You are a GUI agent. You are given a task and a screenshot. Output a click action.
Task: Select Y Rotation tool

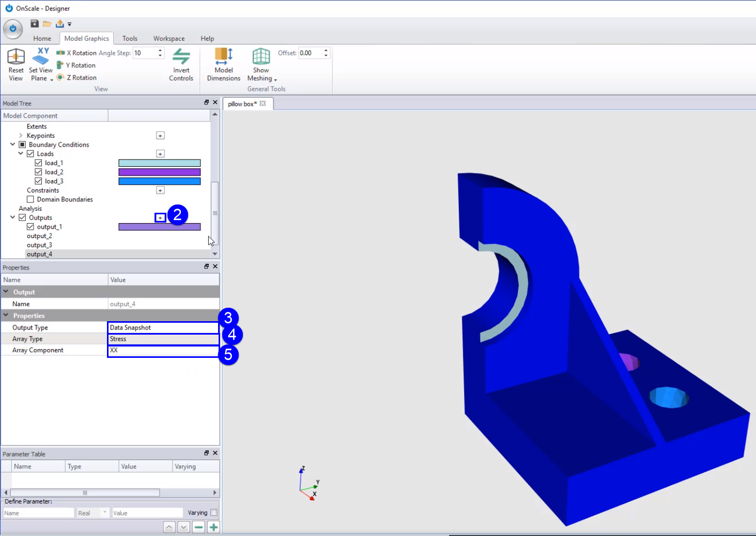tap(76, 65)
